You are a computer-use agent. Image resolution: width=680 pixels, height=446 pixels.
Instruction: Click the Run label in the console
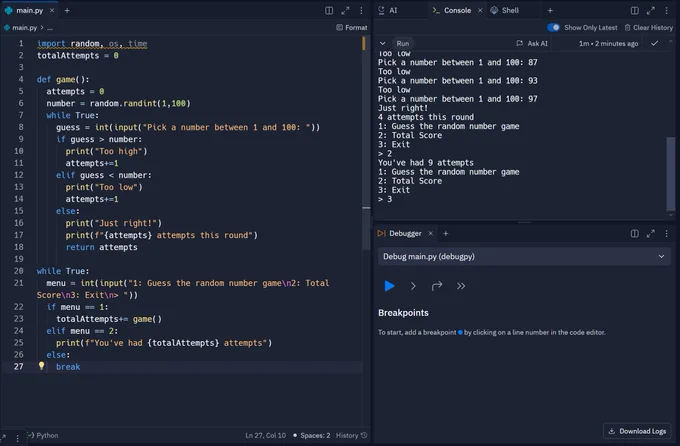[402, 43]
